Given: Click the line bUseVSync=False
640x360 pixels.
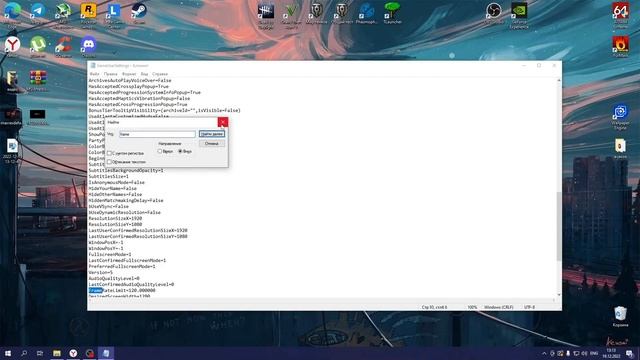Looking at the screenshot, I should (x=109, y=207).
